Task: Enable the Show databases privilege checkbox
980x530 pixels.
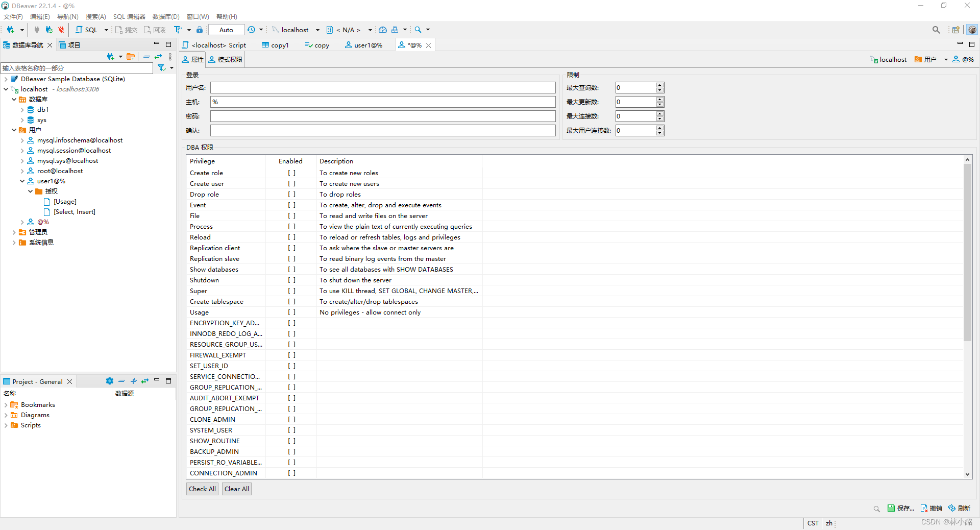Action: tap(291, 269)
